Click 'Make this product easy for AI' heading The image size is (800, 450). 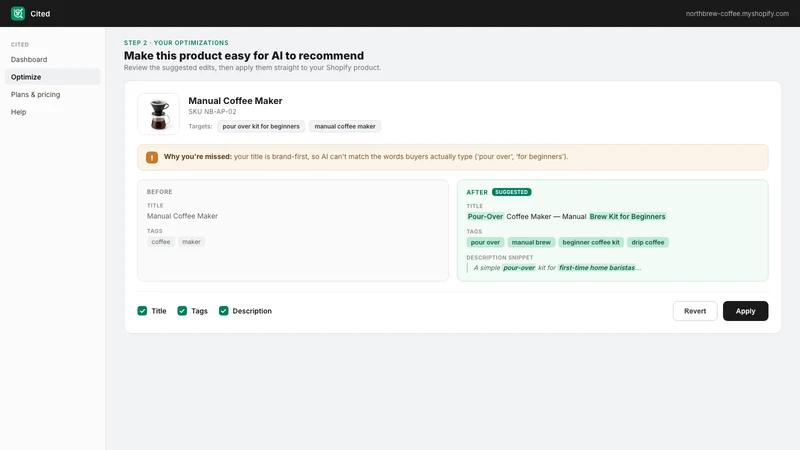(x=244, y=56)
